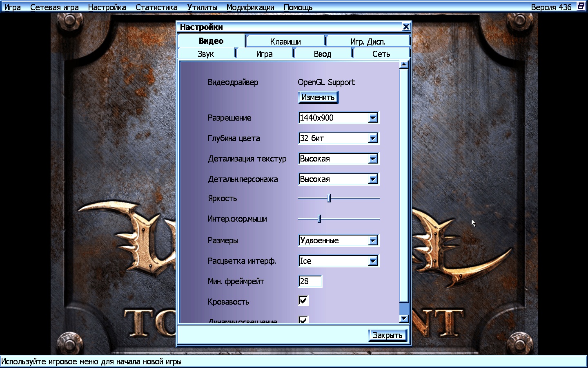Click the Закрыть button
Screen dimensions: 588x368
(388, 335)
